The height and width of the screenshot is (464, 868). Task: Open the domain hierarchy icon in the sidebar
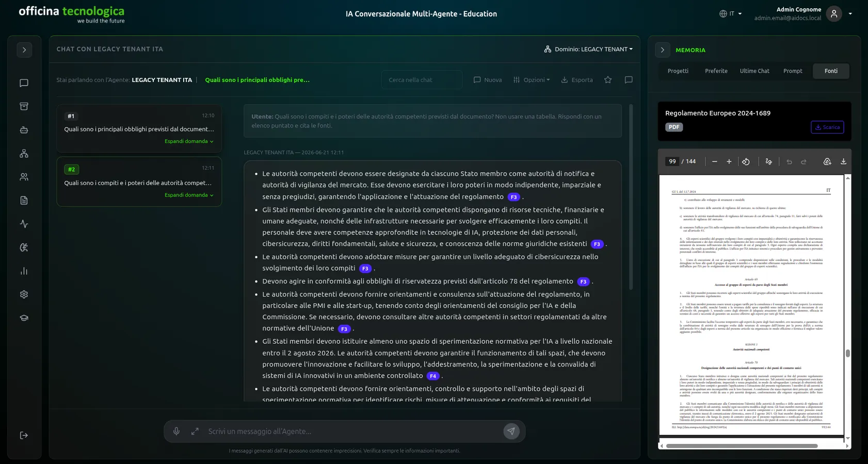24,154
